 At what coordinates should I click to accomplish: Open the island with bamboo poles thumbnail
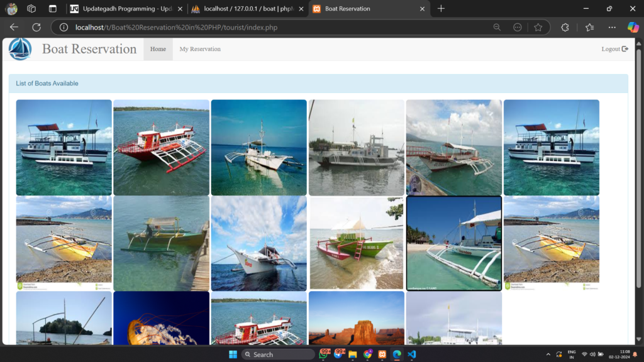64,318
